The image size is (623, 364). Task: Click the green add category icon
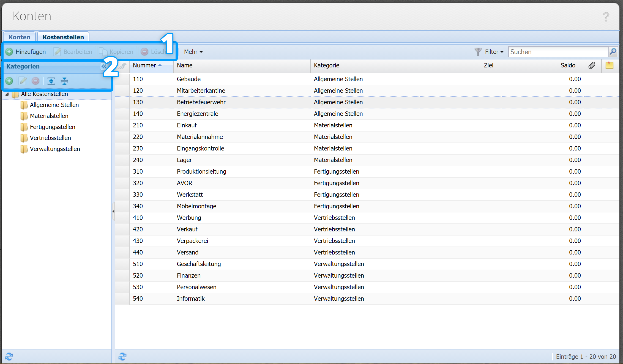(x=9, y=81)
